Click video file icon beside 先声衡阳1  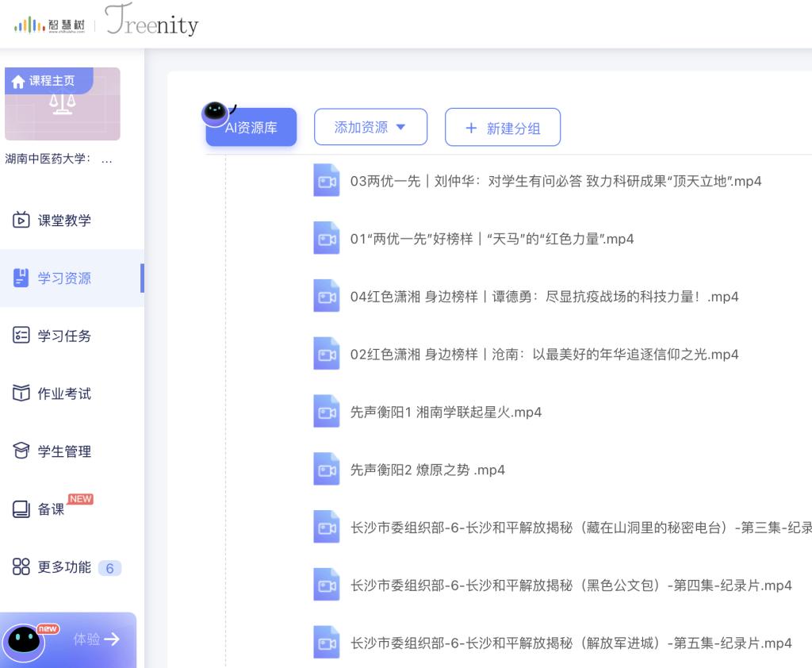[326, 413]
